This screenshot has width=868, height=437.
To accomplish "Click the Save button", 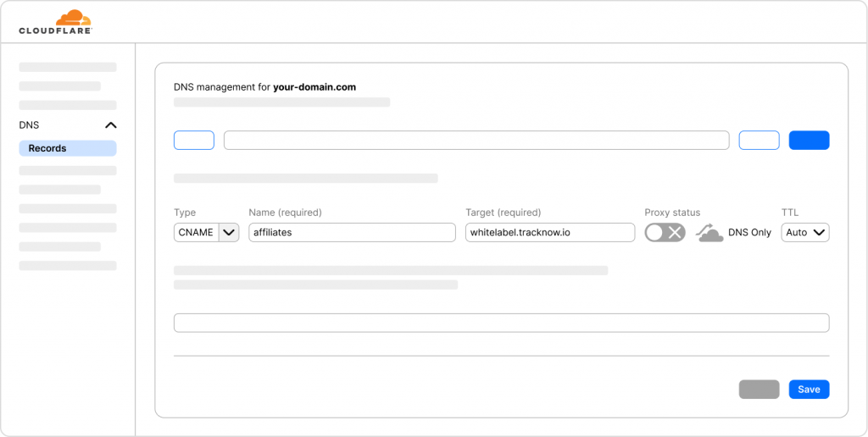I will pyautogui.click(x=809, y=390).
